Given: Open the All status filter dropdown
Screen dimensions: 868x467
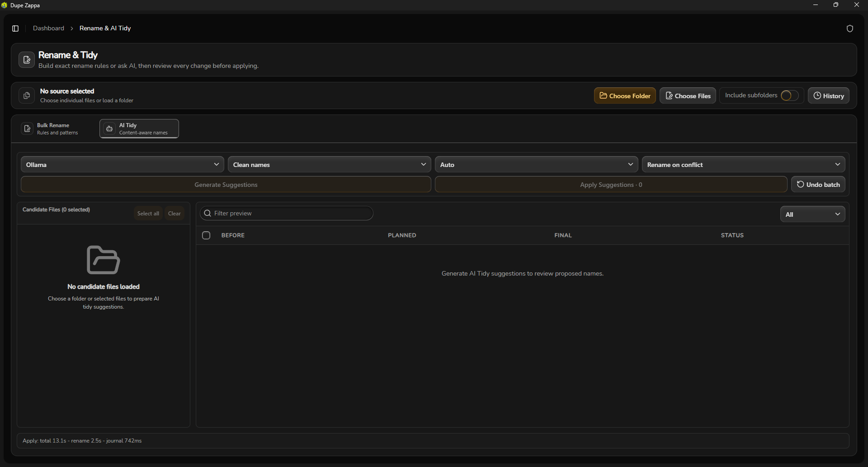Looking at the screenshot, I should pyautogui.click(x=813, y=214).
